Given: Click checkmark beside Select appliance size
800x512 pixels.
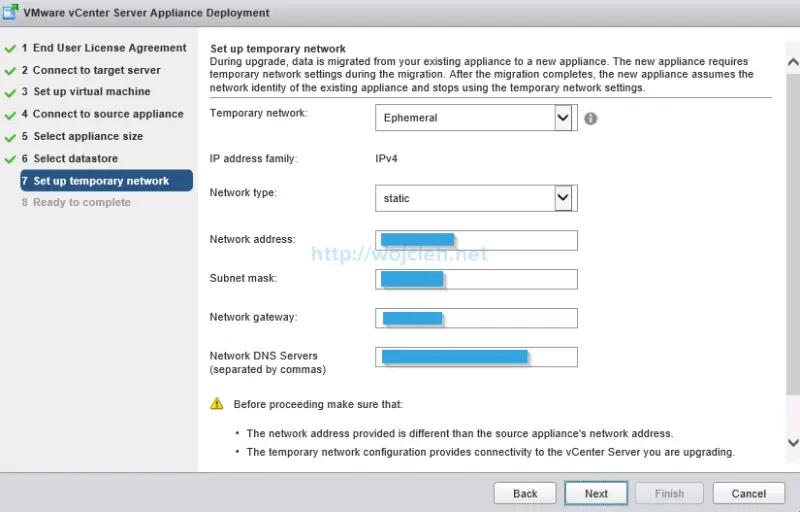Looking at the screenshot, I should pos(10,138).
